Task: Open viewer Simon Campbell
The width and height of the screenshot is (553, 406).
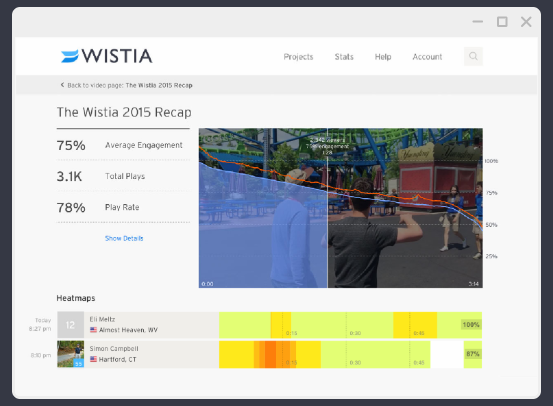Action: (x=114, y=349)
